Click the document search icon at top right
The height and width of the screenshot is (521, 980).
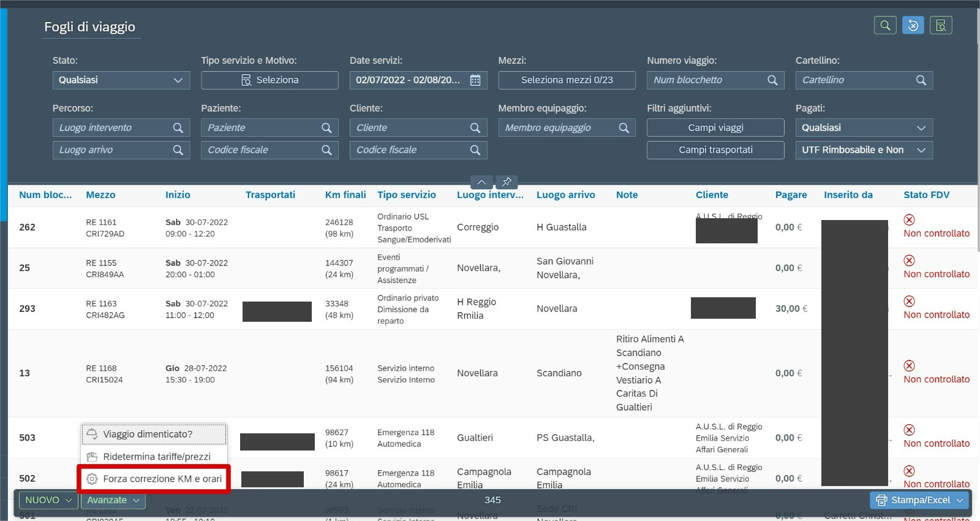pos(941,25)
